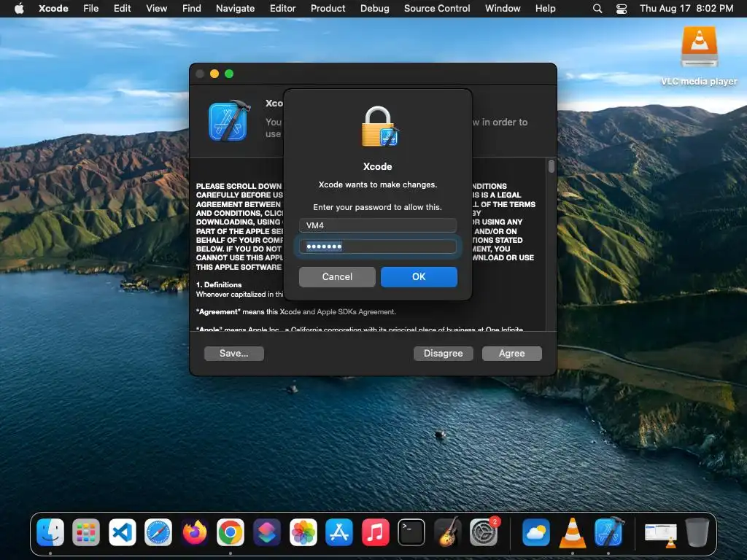Open App Store in Dock
Screen dimensions: 747x560
(339, 532)
